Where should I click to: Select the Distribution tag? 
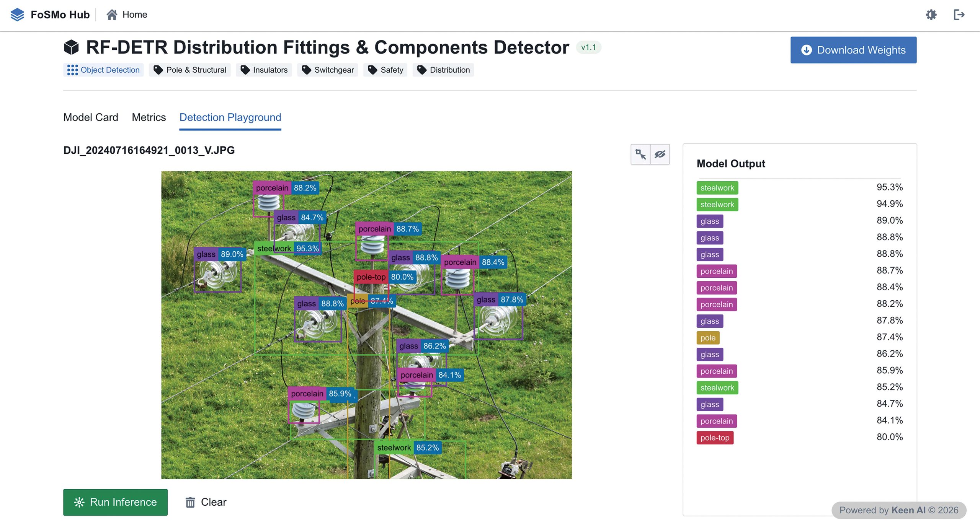coord(443,70)
